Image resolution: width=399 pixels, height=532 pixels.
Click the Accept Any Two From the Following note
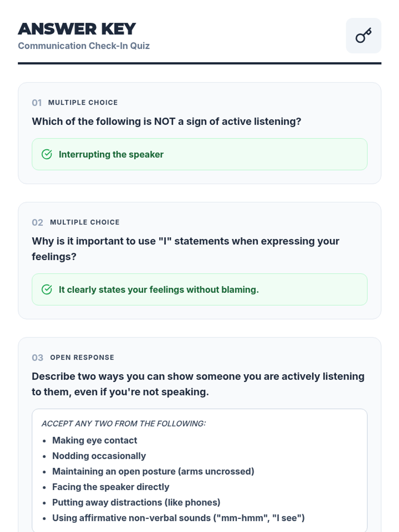124,424
